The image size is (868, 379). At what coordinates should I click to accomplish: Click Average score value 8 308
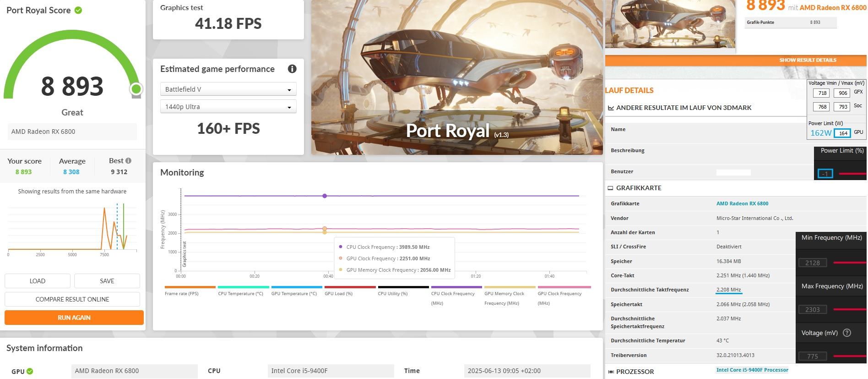71,172
